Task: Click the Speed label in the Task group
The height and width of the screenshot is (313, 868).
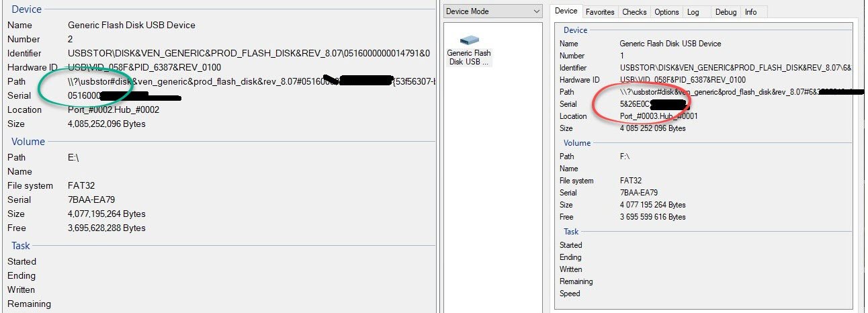Action: pyautogui.click(x=570, y=294)
